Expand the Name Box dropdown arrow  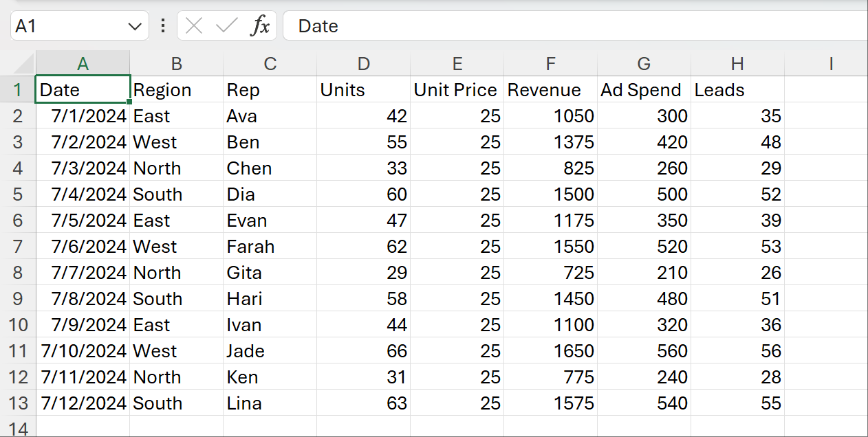(134, 26)
